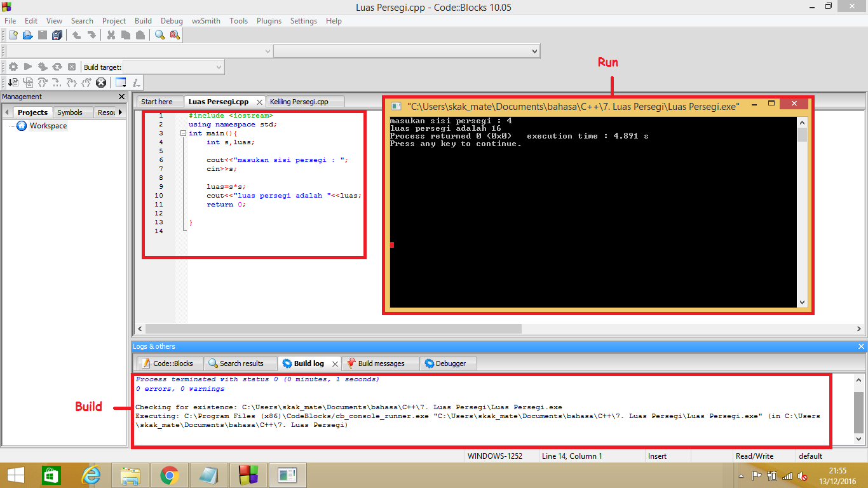
Task: Click the editor horizontal scrollbar thumb
Action: pyautogui.click(x=333, y=329)
